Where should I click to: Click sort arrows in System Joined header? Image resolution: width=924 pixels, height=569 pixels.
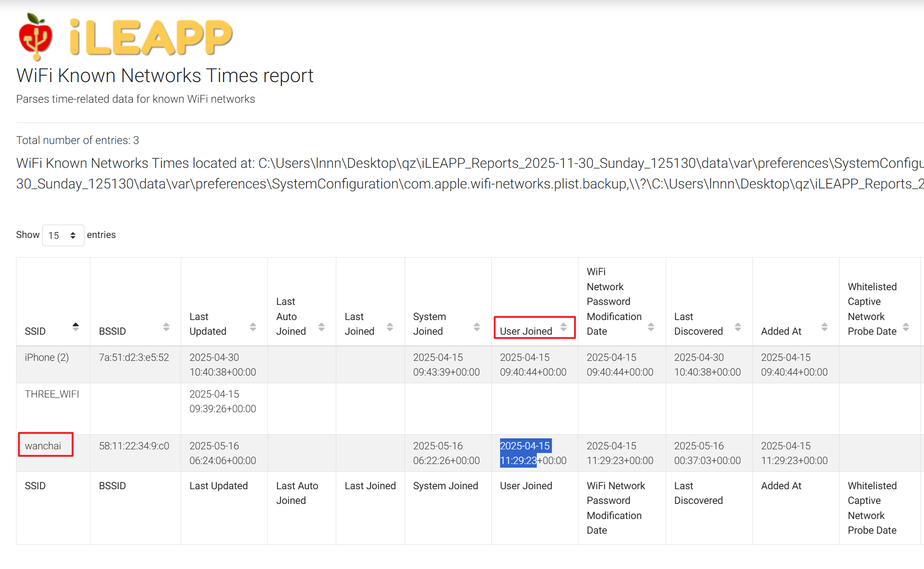[477, 327]
